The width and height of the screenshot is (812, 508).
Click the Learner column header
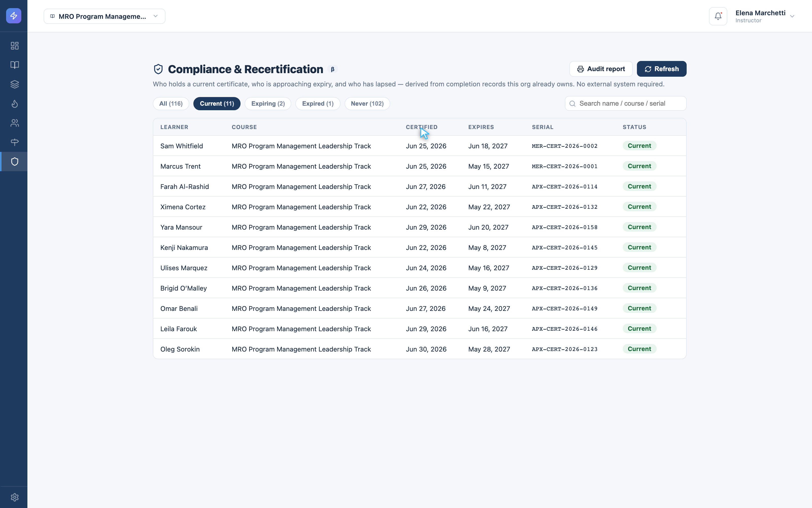[x=174, y=127]
